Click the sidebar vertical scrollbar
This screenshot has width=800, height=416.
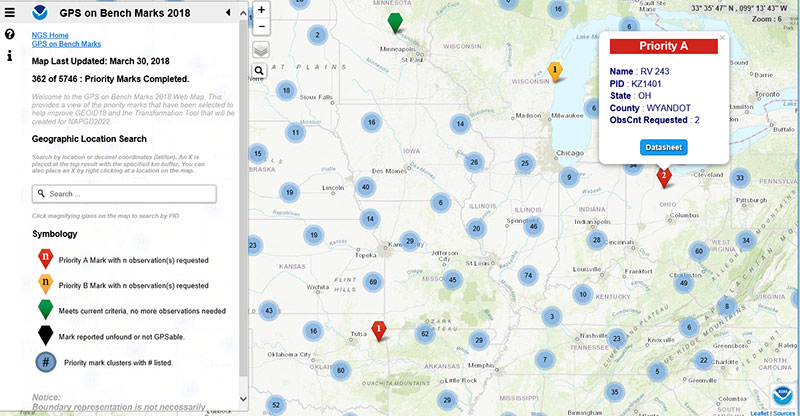[243, 200]
